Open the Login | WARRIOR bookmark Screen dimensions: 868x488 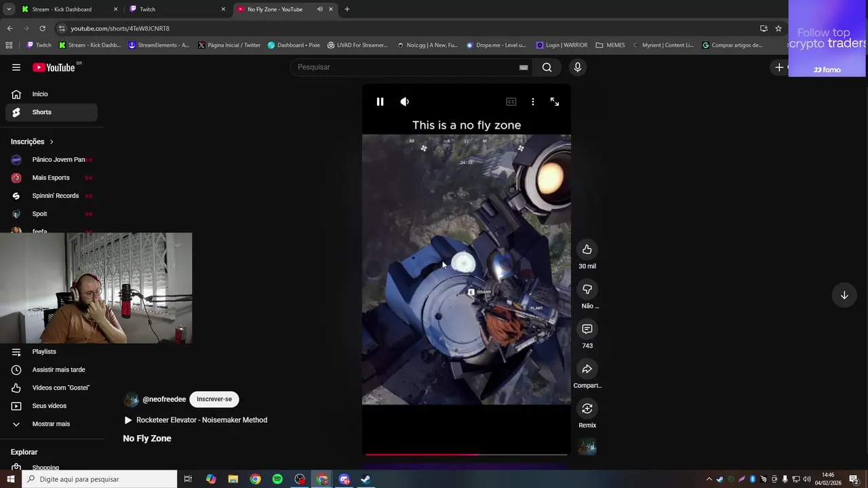[x=561, y=45]
